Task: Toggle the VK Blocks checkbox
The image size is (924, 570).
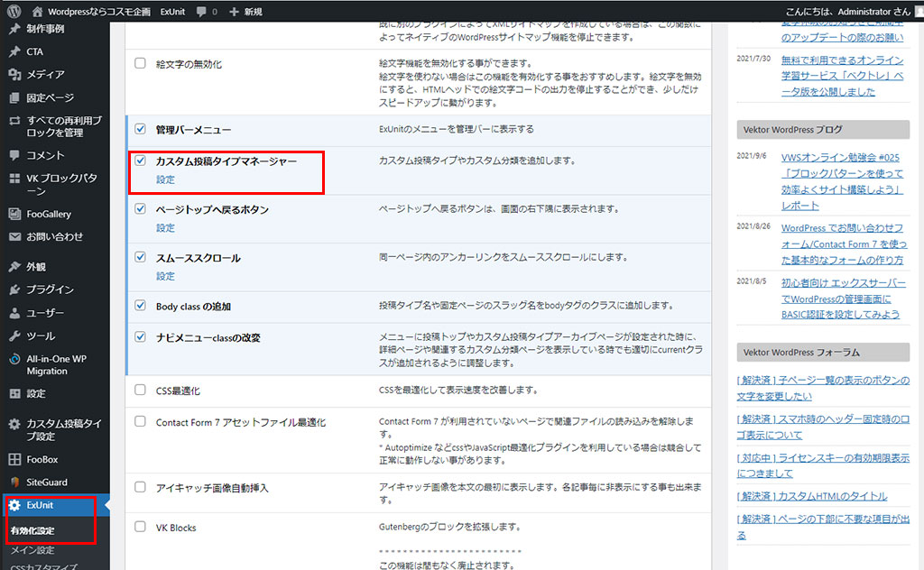Action: point(140,527)
